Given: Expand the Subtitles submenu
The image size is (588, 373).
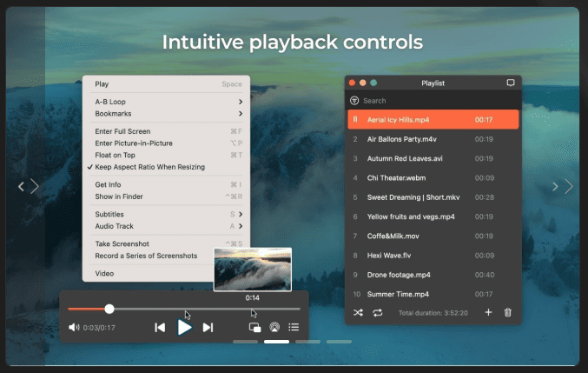Looking at the screenshot, I should point(166,214).
